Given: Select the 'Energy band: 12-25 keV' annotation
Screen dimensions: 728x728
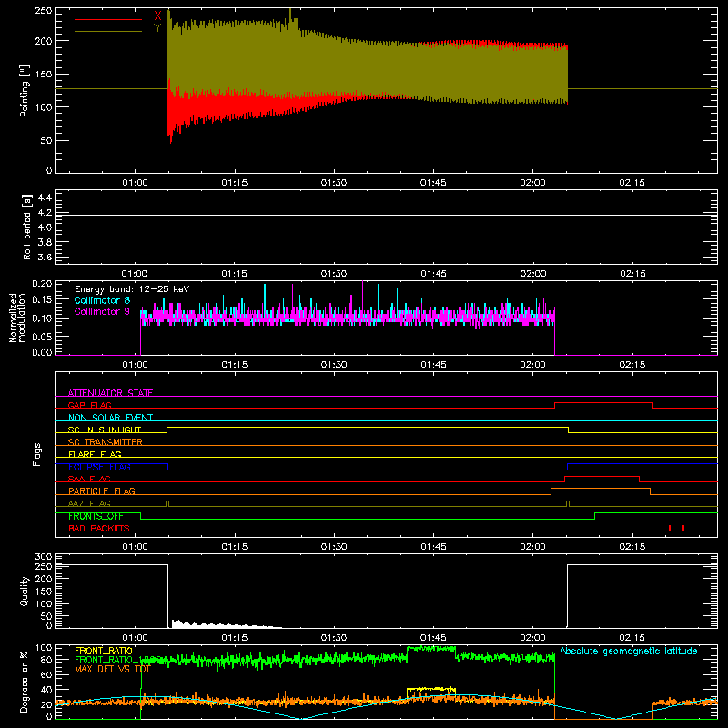Looking at the screenshot, I should click(x=132, y=289).
